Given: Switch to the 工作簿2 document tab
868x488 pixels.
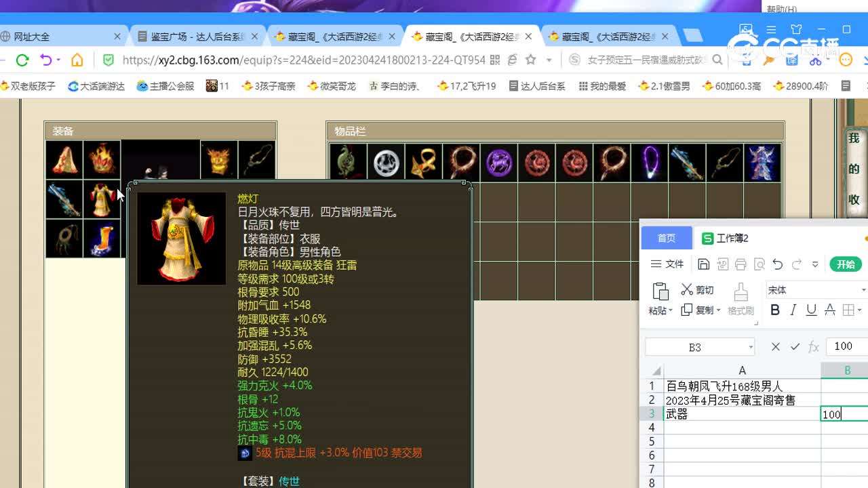Looking at the screenshot, I should (726, 238).
